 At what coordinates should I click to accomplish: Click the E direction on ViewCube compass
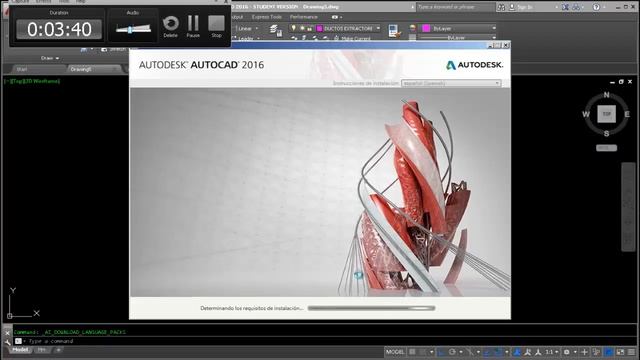pos(627,114)
